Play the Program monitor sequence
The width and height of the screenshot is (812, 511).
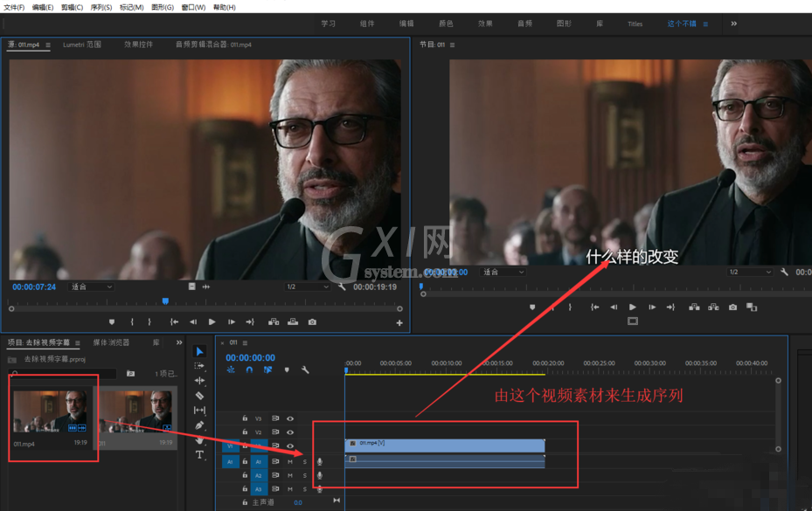632,307
